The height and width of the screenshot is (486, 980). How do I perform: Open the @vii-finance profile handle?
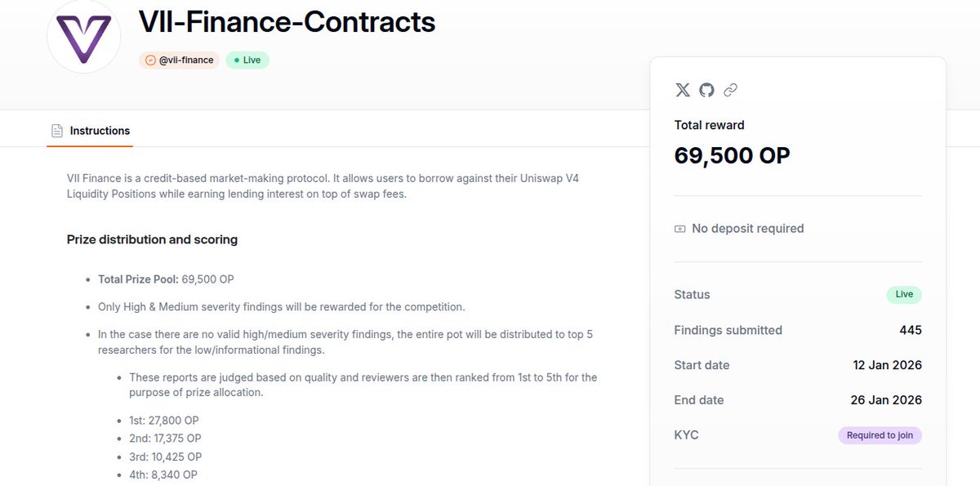(x=186, y=60)
